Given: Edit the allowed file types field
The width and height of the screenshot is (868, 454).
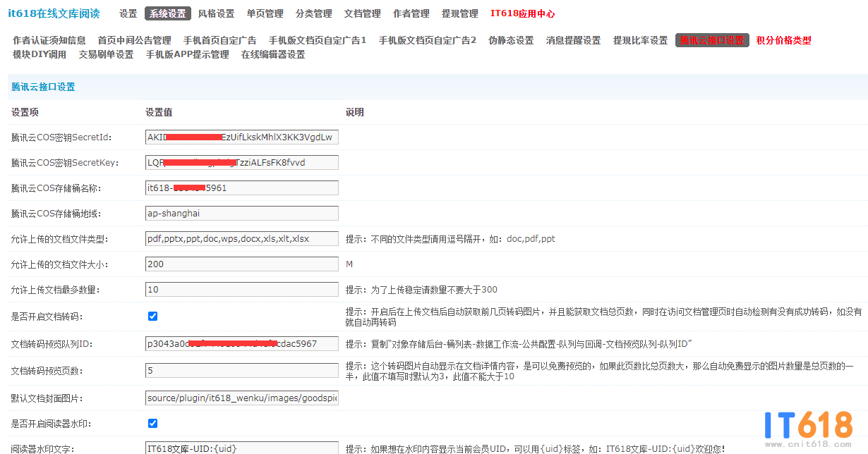Looking at the screenshot, I should click(241, 238).
